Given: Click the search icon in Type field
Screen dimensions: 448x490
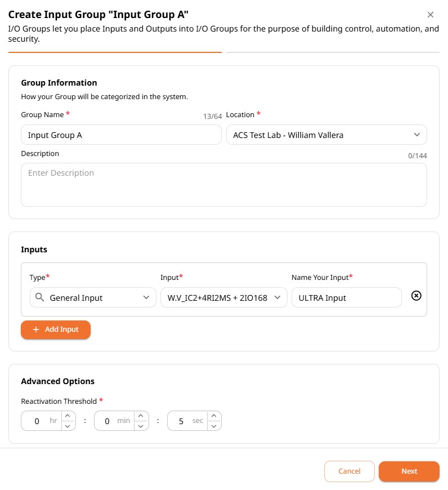Looking at the screenshot, I should click(x=39, y=297).
